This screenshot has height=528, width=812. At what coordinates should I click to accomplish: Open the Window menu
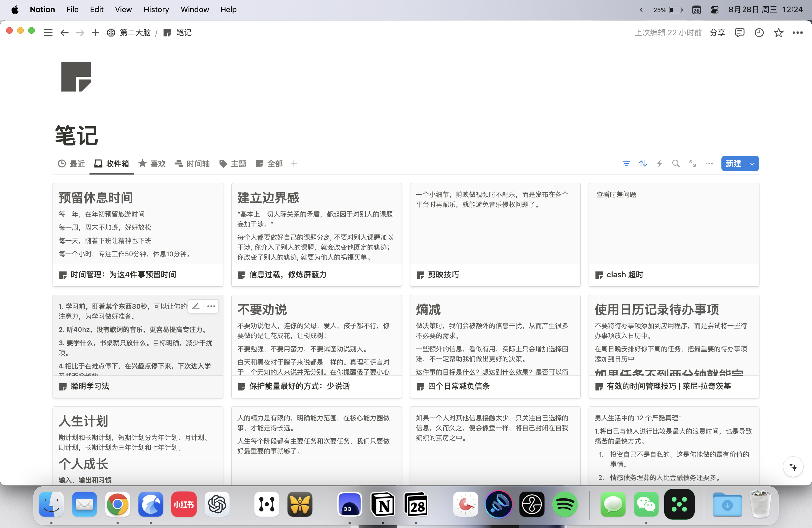click(194, 10)
